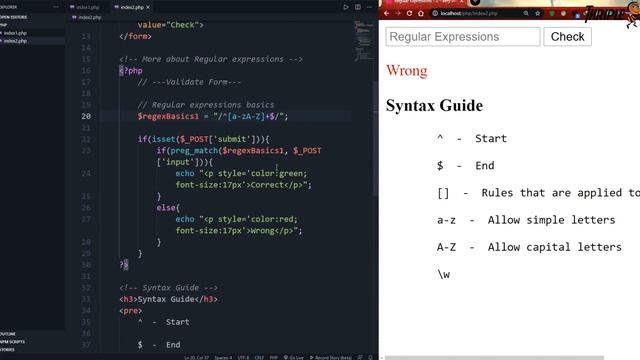Reload the localhost page
This screenshot has width=640, height=360.
tap(409, 13)
